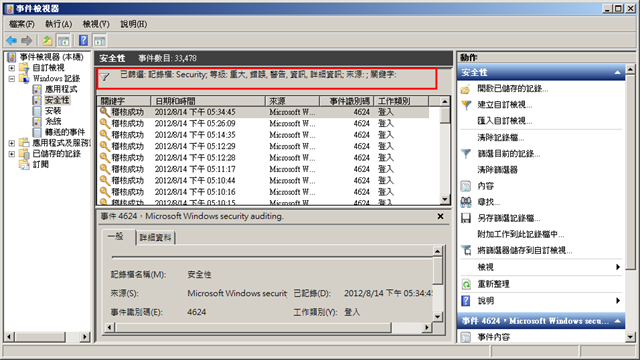Expand the 自訂檢視 node
The width and height of the screenshot is (640, 360).
pos(11,68)
